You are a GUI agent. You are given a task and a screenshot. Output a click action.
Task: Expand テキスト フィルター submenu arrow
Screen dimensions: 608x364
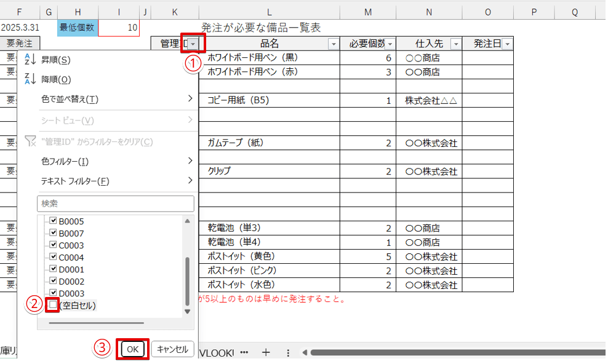pos(190,180)
